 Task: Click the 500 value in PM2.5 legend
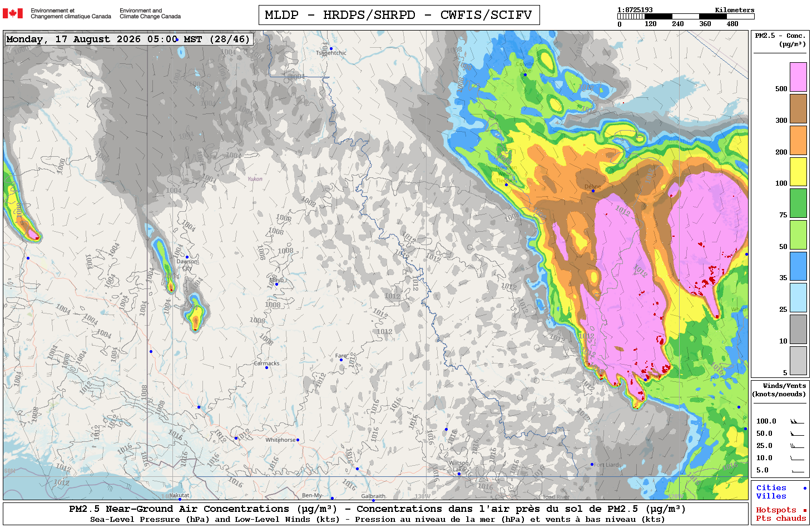click(781, 89)
